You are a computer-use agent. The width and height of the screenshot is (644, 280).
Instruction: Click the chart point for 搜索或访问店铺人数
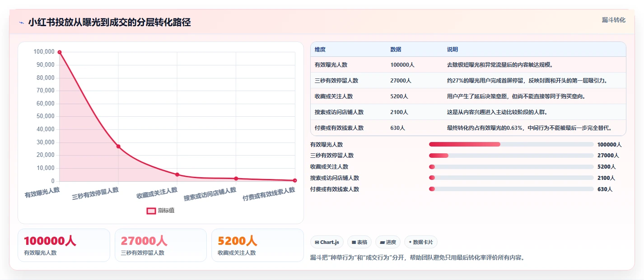(x=236, y=179)
